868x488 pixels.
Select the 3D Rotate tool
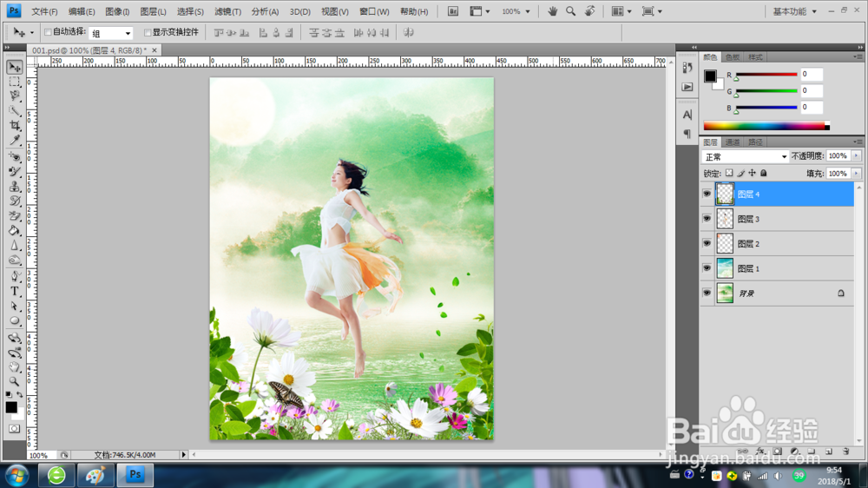click(15, 337)
